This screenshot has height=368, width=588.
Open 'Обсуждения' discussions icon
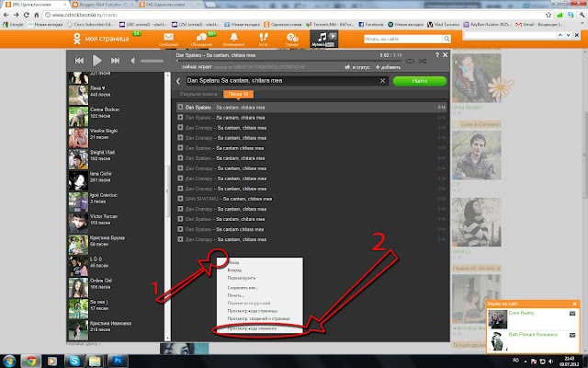[202, 39]
